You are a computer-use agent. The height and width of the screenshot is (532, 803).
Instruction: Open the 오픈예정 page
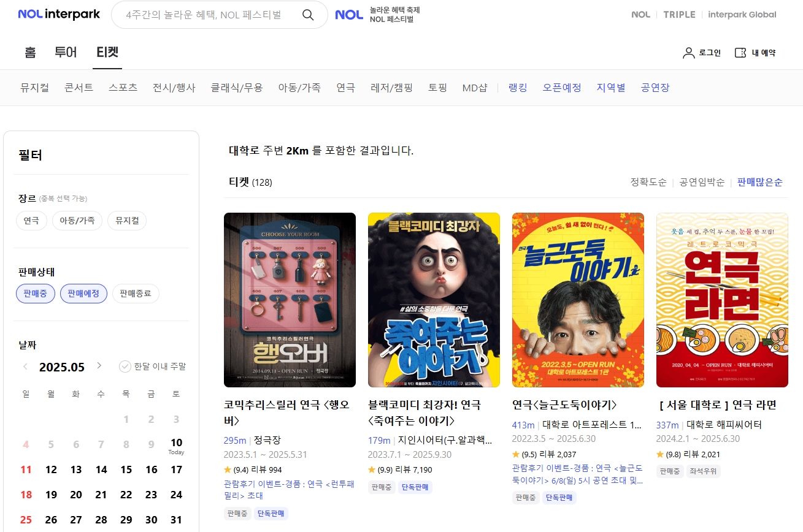pos(562,88)
